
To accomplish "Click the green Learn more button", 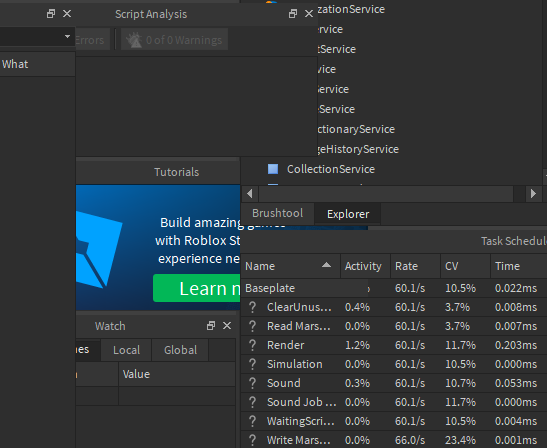I will pyautogui.click(x=196, y=288).
